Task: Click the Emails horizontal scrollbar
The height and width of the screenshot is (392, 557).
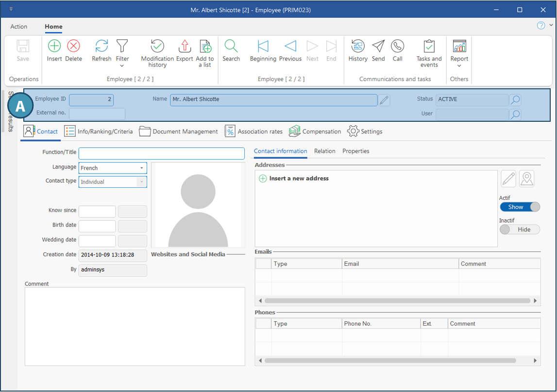Action: pos(397,301)
